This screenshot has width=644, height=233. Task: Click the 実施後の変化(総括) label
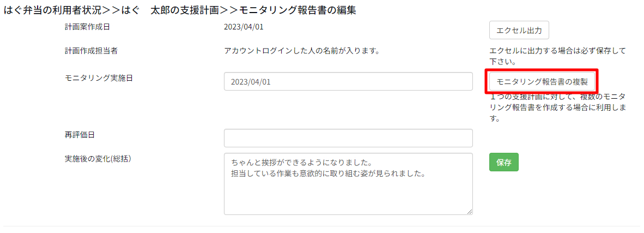98,159
